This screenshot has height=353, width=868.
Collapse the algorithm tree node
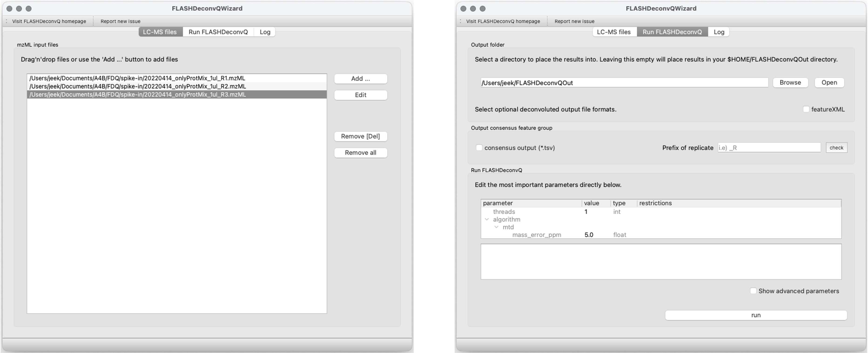[x=487, y=219]
